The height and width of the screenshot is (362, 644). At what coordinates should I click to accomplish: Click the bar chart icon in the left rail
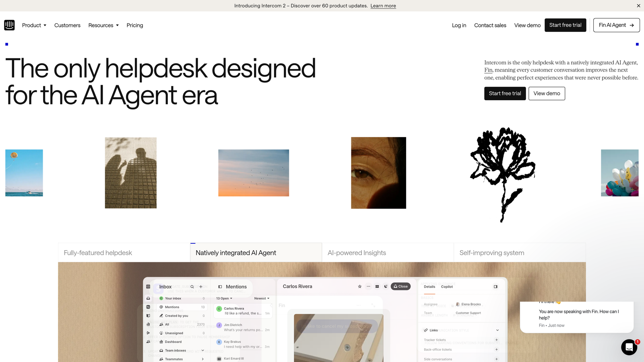click(x=148, y=324)
